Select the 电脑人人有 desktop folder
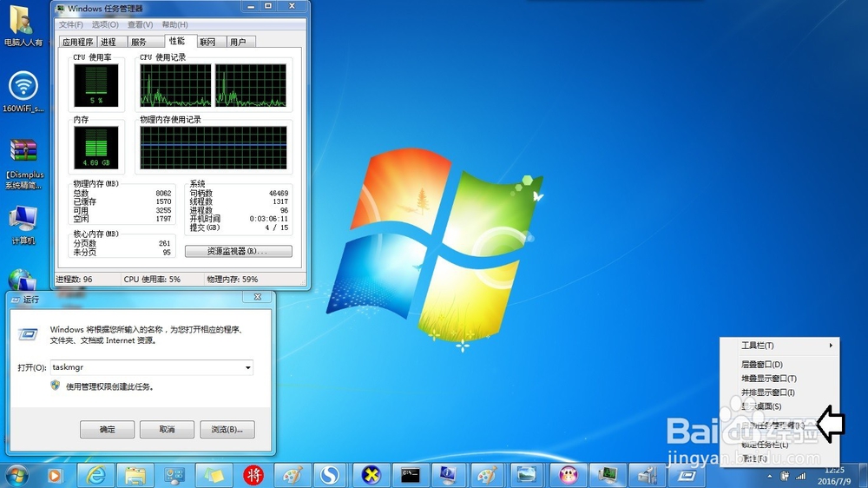Screen dimensions: 868x488 point(23,26)
